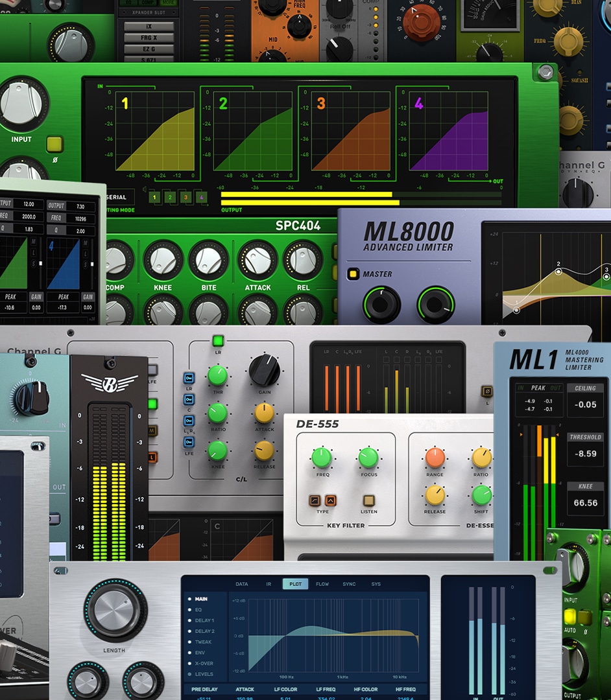Click the FREQ field showing 10296
Image resolution: width=611 pixels, height=700 pixels.
coord(80,218)
